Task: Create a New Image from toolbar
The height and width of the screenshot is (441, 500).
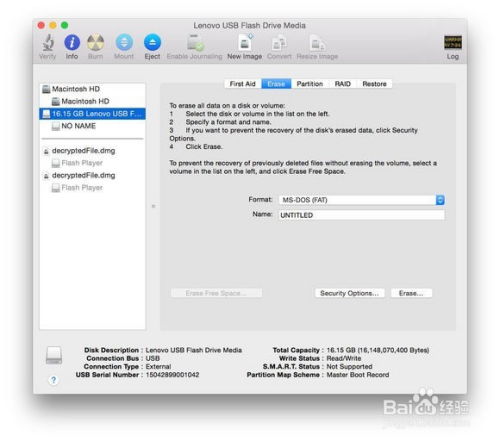Action: [x=245, y=43]
